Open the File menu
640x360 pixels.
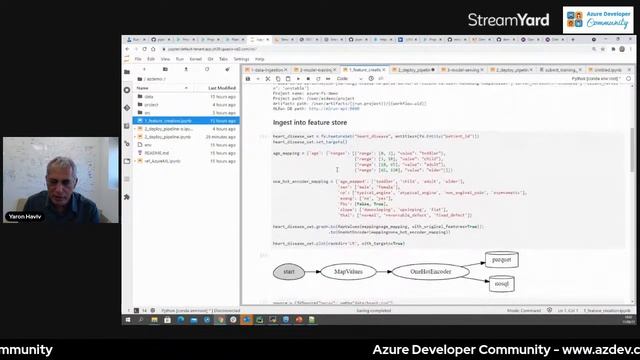(x=138, y=59)
